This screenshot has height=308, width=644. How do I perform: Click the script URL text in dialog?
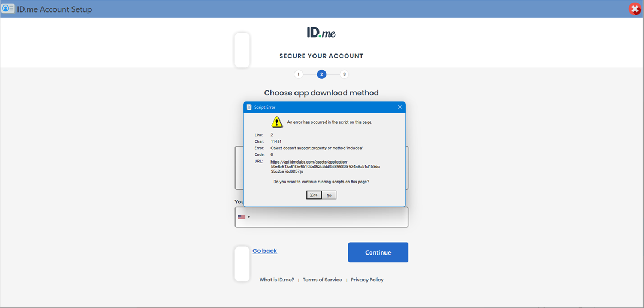pyautogui.click(x=325, y=167)
